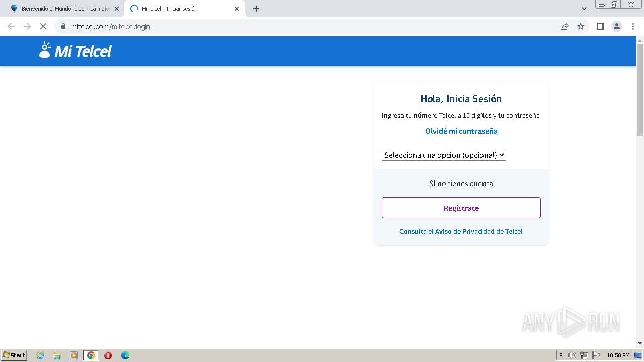Screen dimensions: 644x362
Task: Open Action Center flag icon
Action: tap(596, 355)
